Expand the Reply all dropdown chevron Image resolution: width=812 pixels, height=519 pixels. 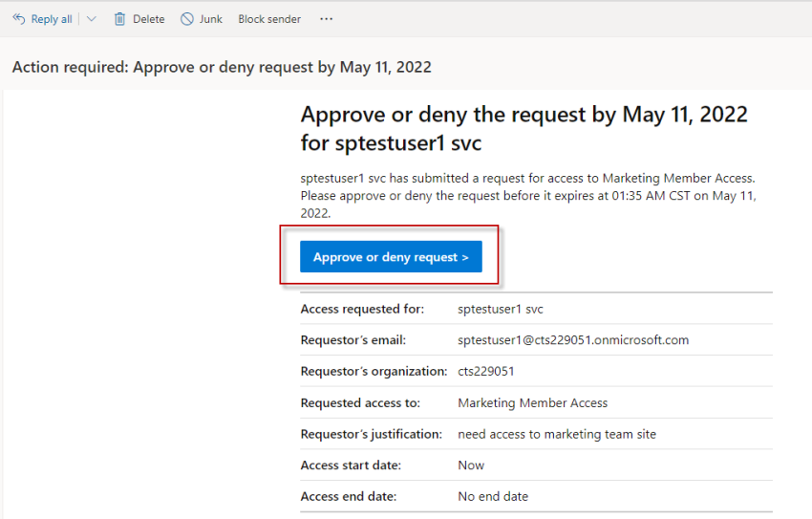pos(92,19)
